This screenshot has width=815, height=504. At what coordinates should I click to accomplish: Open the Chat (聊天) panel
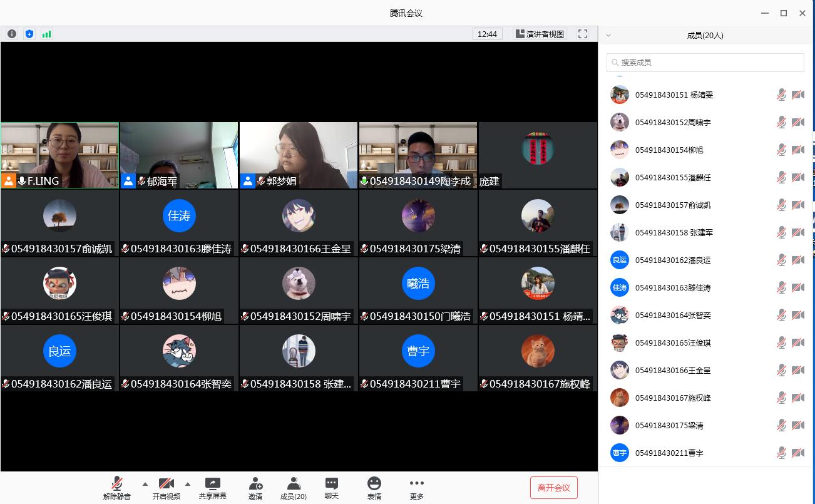pos(332,488)
